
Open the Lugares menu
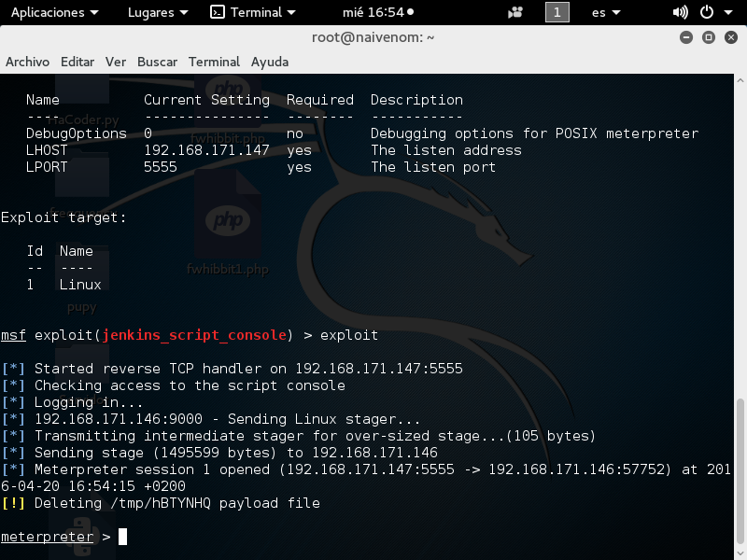click(x=157, y=12)
